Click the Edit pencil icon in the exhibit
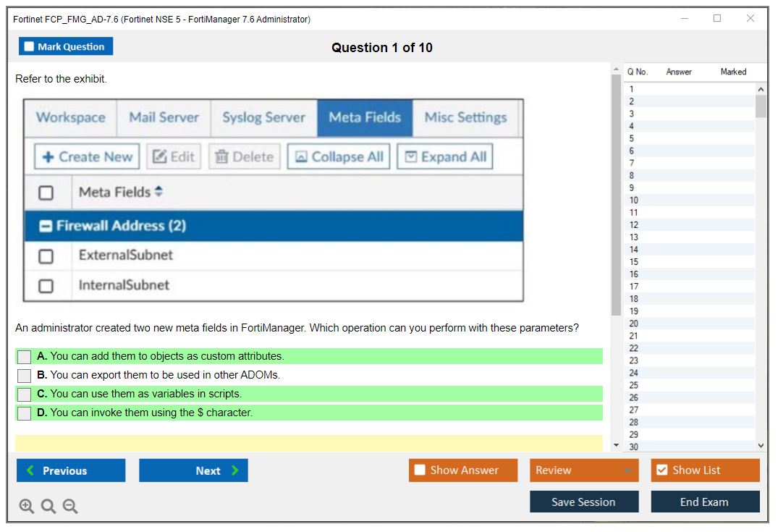Viewport: 778px width, 532px height. pyautogui.click(x=161, y=156)
